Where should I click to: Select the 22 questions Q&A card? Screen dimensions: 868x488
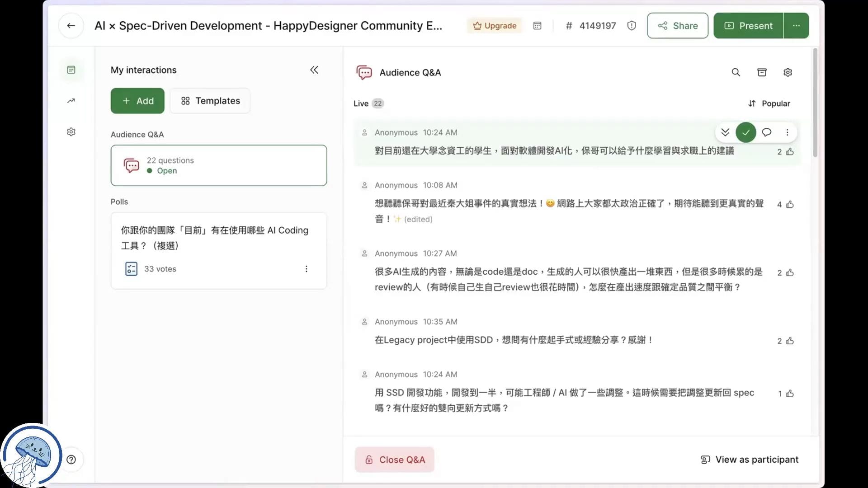[x=219, y=165]
